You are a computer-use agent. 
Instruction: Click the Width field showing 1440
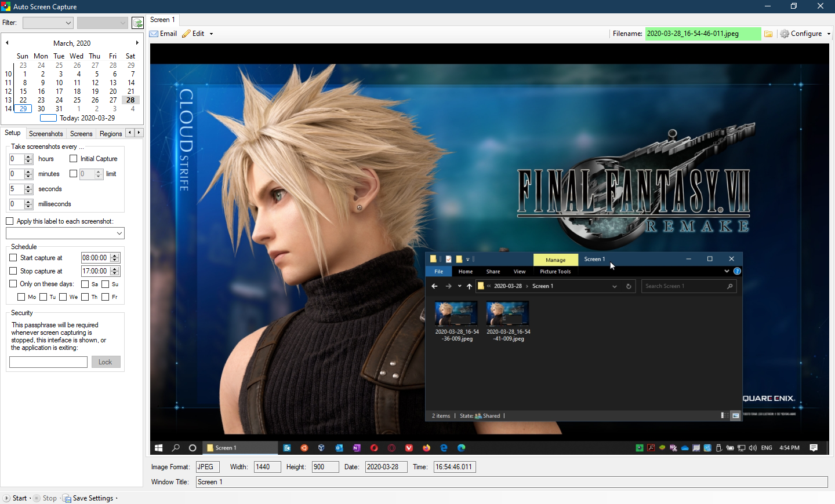tap(267, 467)
